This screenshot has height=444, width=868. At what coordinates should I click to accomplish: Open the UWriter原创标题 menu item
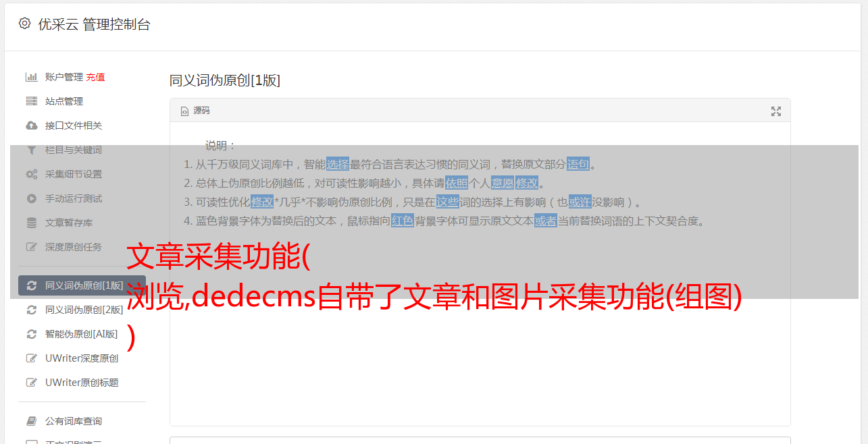pos(82,383)
